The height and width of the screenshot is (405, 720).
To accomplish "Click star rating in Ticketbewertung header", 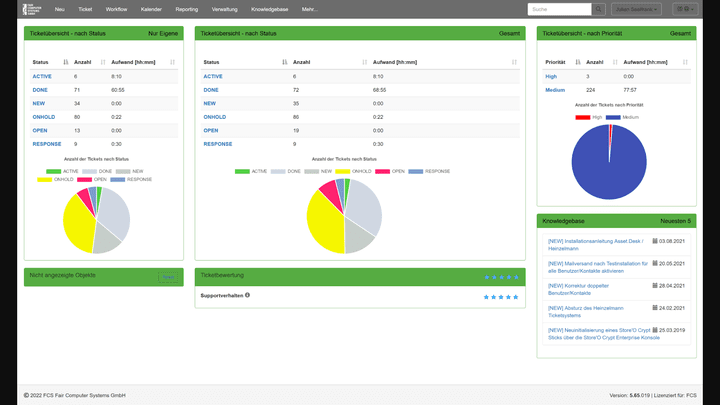I will [x=501, y=276].
